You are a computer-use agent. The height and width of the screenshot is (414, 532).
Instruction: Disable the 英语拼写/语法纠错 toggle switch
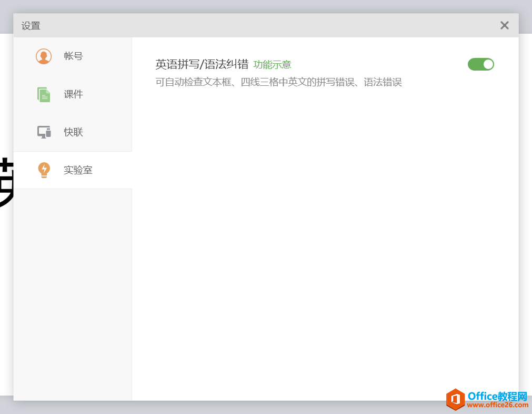point(481,65)
